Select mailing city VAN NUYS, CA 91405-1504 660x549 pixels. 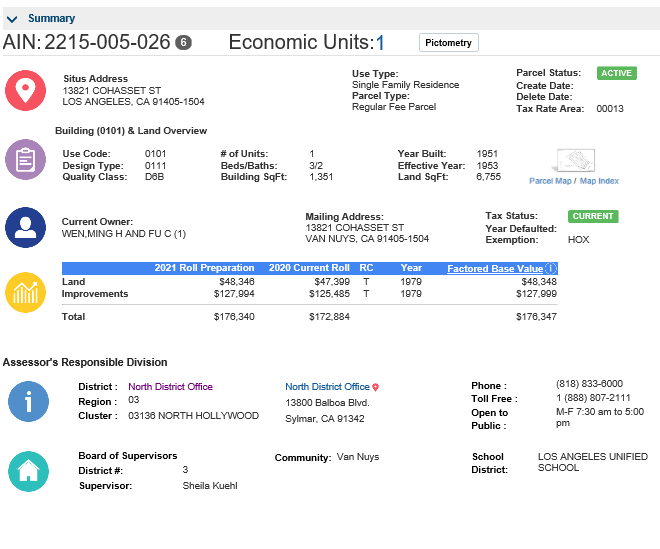(x=367, y=239)
